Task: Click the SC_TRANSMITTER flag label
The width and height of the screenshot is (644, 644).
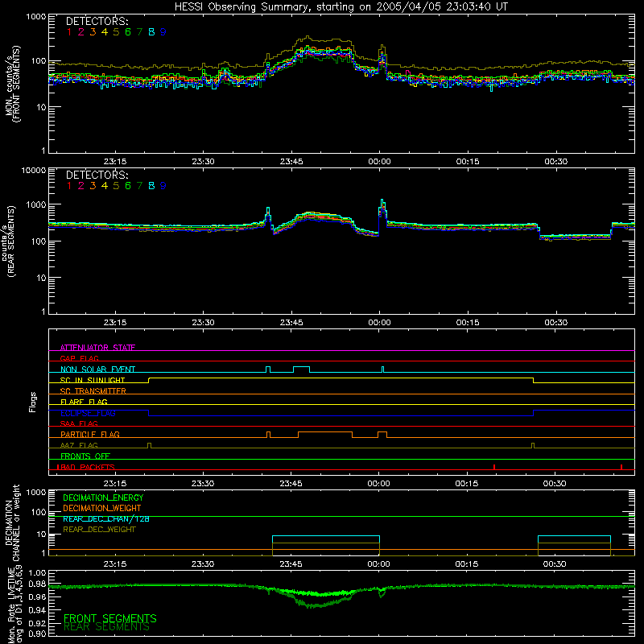Action: tap(93, 391)
